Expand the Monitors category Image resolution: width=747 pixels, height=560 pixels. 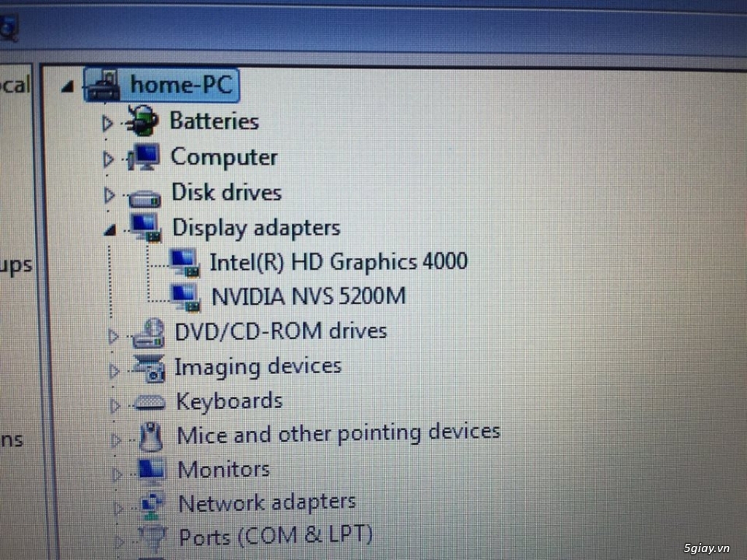click(x=116, y=474)
